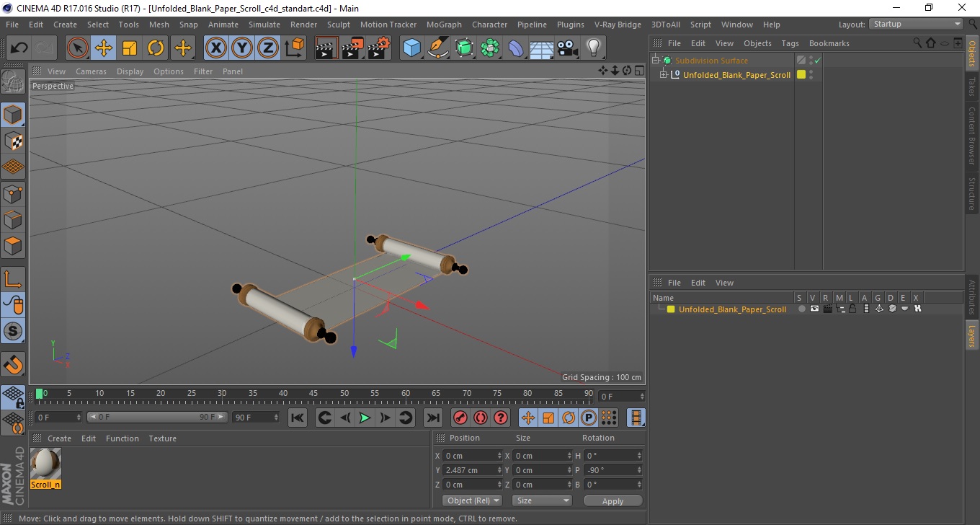Click the Record Active Objects button

460,418
